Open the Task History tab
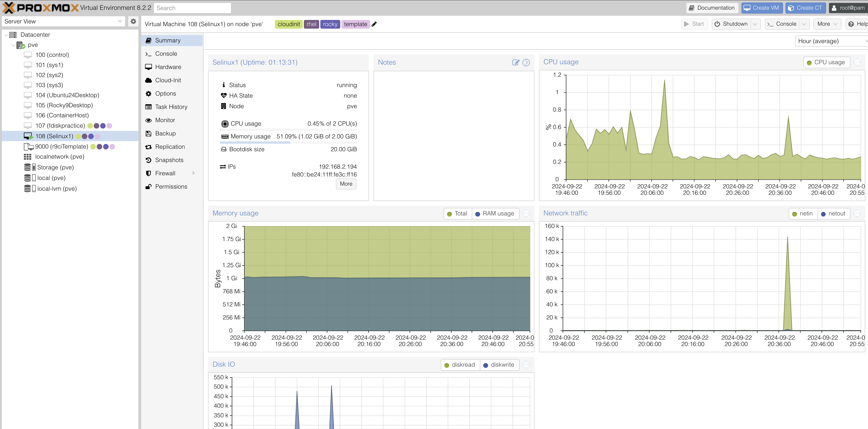This screenshot has width=868, height=429. coord(171,107)
